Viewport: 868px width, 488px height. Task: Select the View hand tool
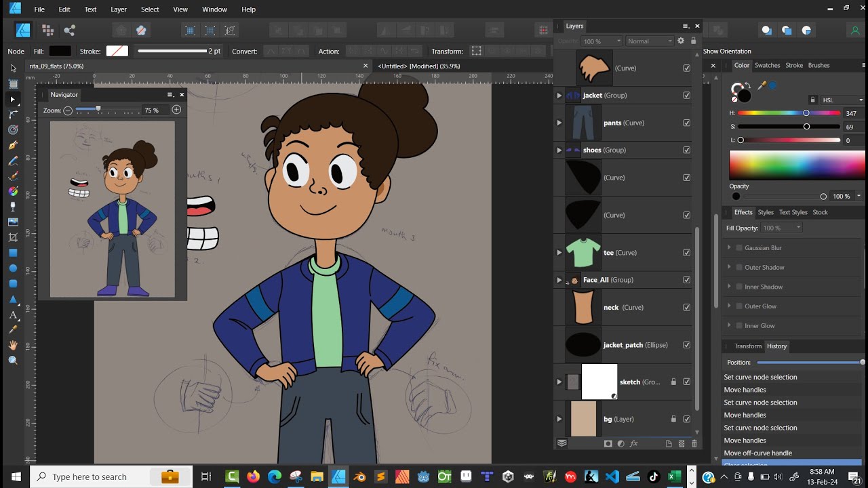(x=13, y=345)
